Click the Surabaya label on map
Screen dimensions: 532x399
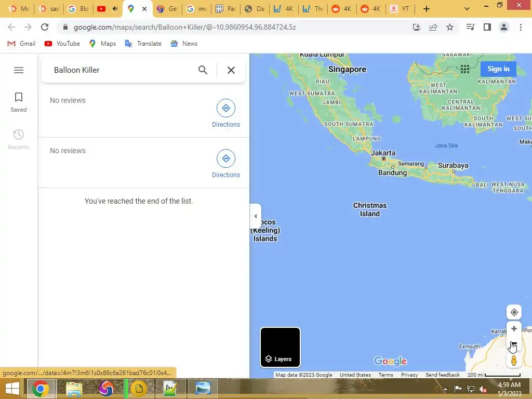coord(453,165)
